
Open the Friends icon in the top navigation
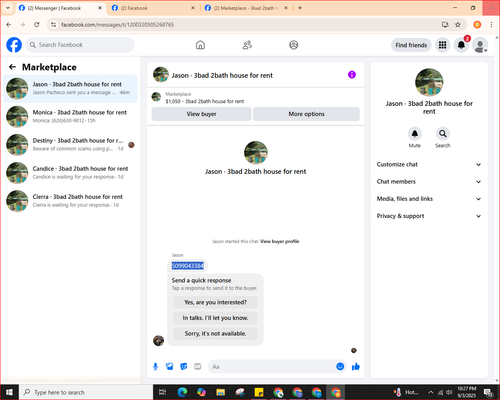[247, 45]
